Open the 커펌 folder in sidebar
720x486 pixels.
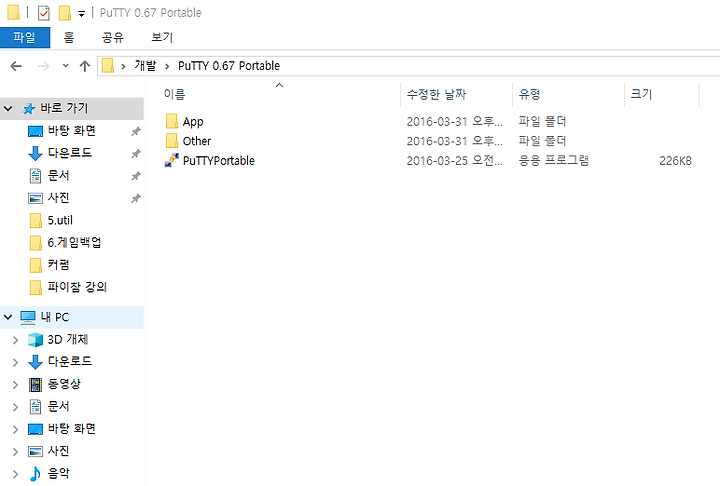[58, 265]
